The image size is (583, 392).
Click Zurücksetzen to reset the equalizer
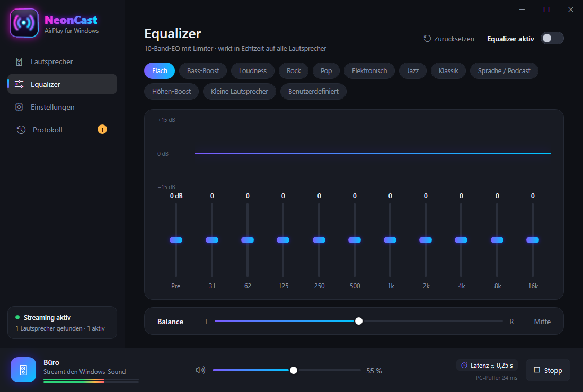pos(449,39)
